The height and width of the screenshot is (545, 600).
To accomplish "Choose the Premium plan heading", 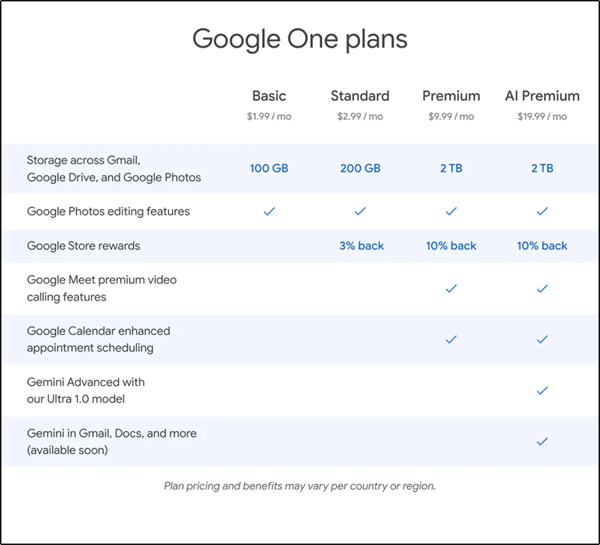I will click(x=451, y=96).
